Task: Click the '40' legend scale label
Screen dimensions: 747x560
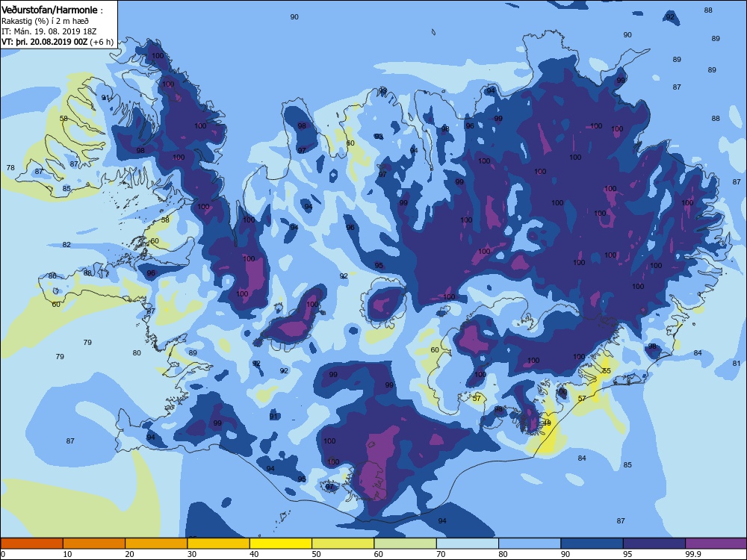Action: pyautogui.click(x=255, y=554)
